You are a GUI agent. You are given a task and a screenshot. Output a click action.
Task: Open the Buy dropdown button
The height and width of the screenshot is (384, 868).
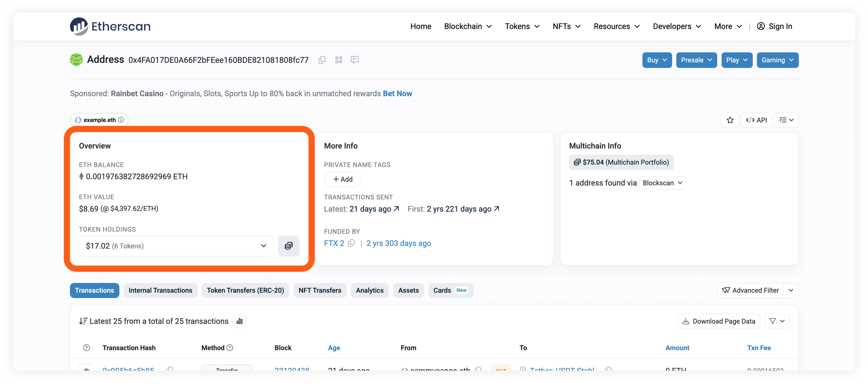[x=657, y=60]
